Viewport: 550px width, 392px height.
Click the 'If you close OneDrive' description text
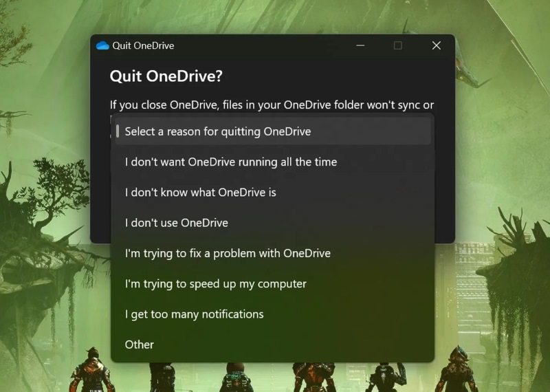(x=272, y=105)
